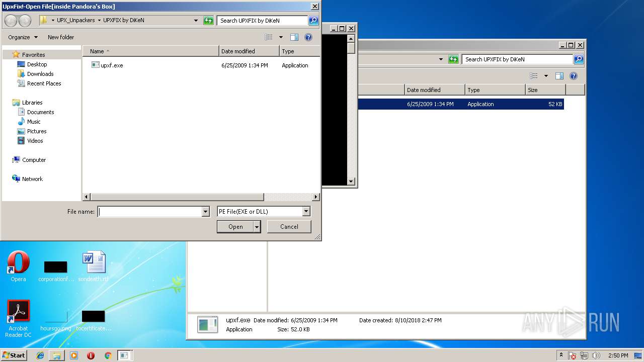The height and width of the screenshot is (362, 644).
Task: Click scroll-up arrow in black console window
Action: [x=351, y=39]
